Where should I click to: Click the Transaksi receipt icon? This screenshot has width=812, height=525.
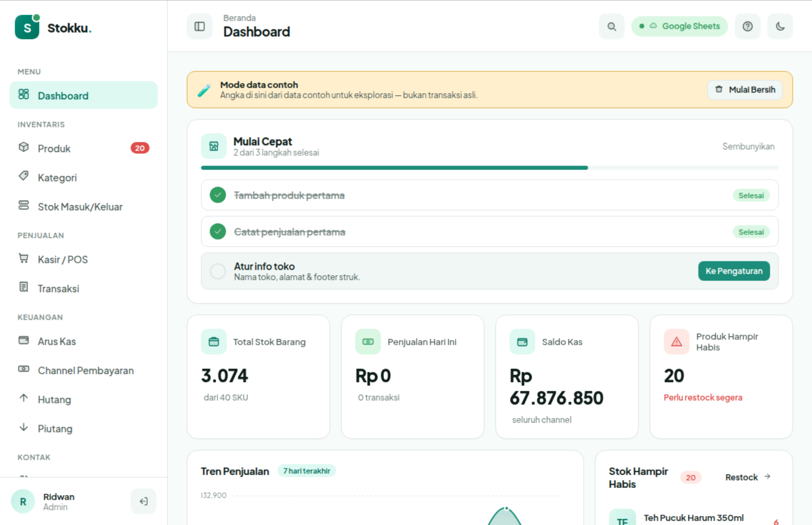click(x=24, y=287)
